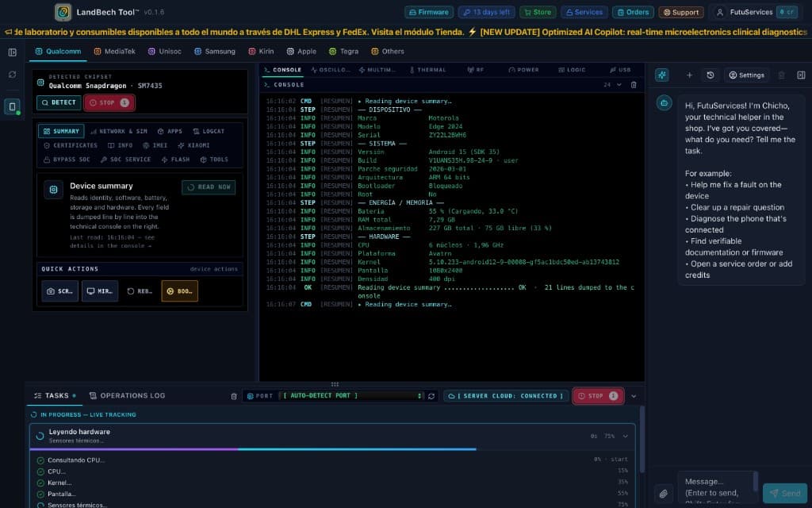812x508 pixels.
Task: Open the AUTO-DETECT PORT dropdown
Action: [351, 395]
